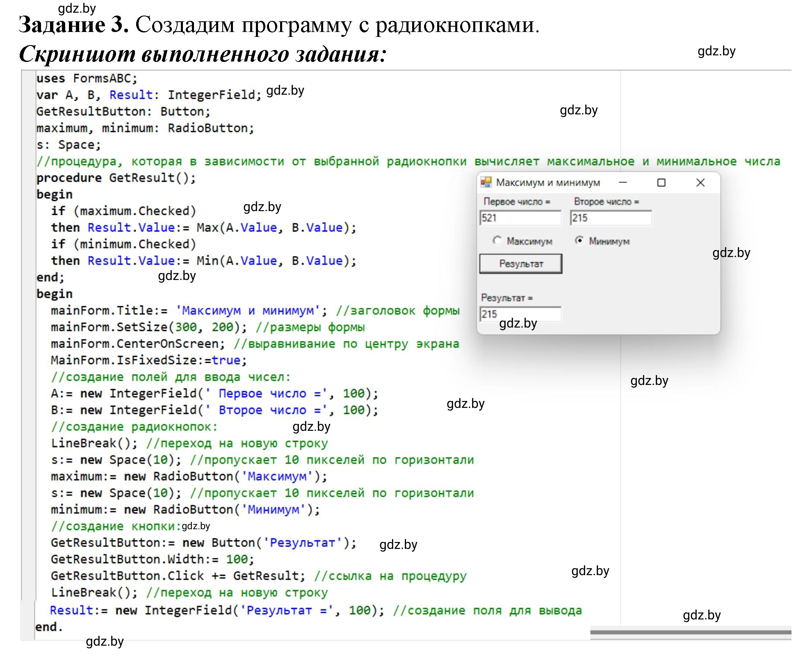
Task: Maximize the Максимум и минимум window
Action: point(661,182)
